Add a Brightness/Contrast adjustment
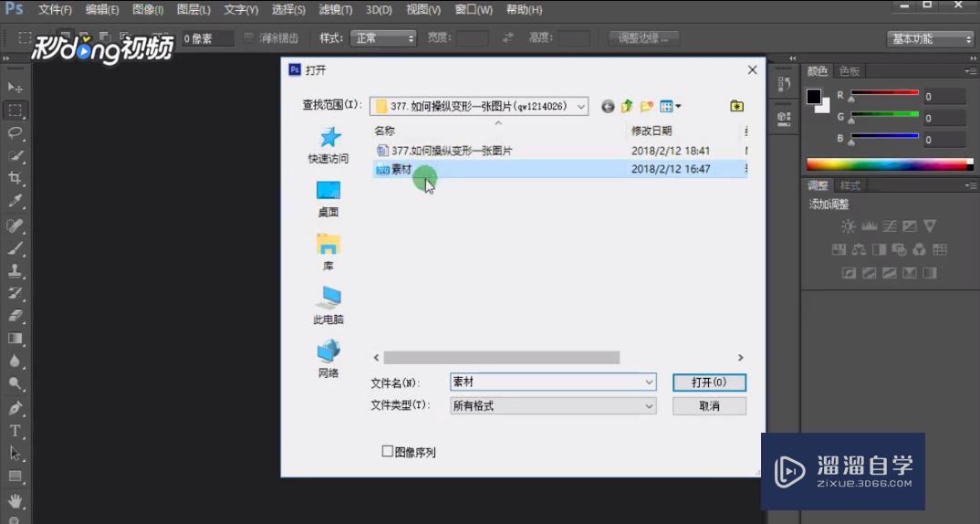Screen dimensions: 980x524 point(848,226)
